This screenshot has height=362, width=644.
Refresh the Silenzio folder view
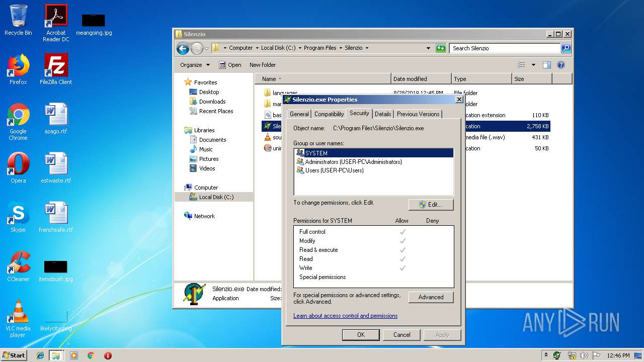(x=441, y=48)
